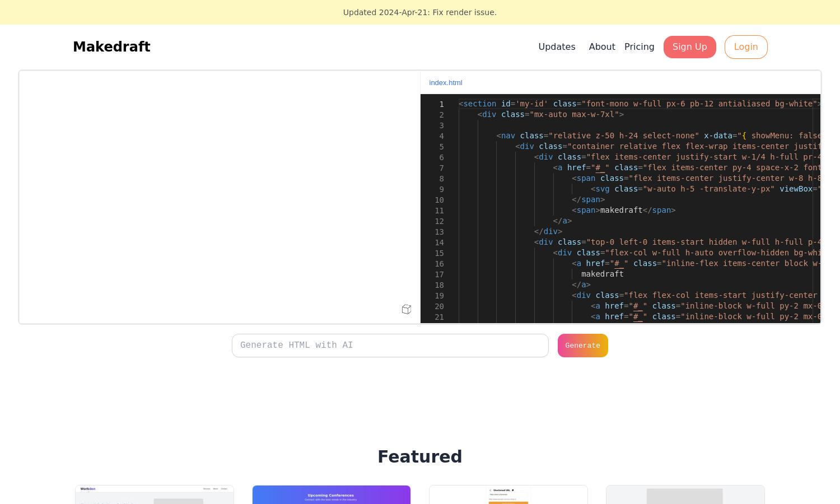This screenshot has width=840, height=504.
Task: Select the index.html editor tab
Action: [x=446, y=83]
